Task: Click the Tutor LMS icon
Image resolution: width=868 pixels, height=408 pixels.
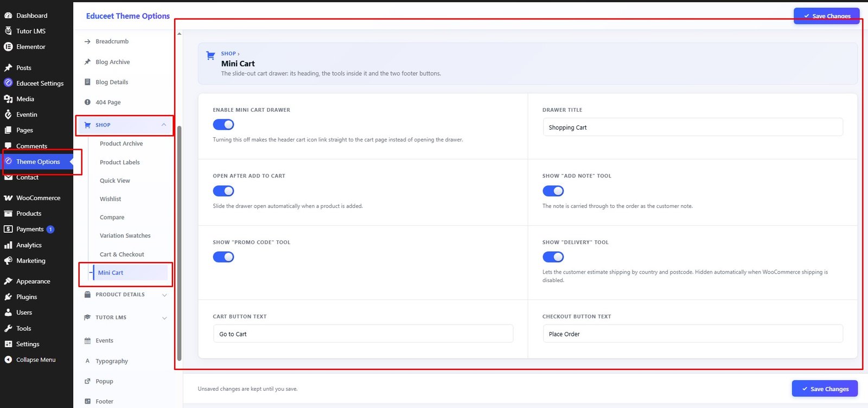Action: (x=8, y=31)
